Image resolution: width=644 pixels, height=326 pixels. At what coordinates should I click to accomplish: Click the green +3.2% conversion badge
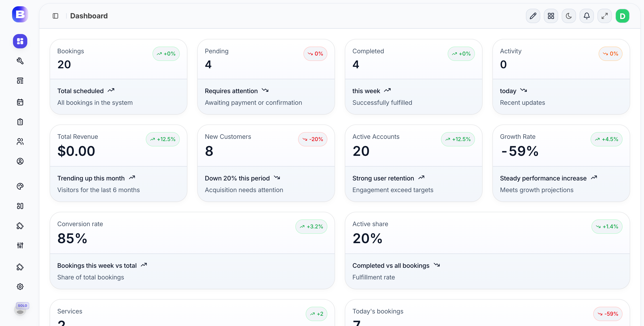click(311, 226)
